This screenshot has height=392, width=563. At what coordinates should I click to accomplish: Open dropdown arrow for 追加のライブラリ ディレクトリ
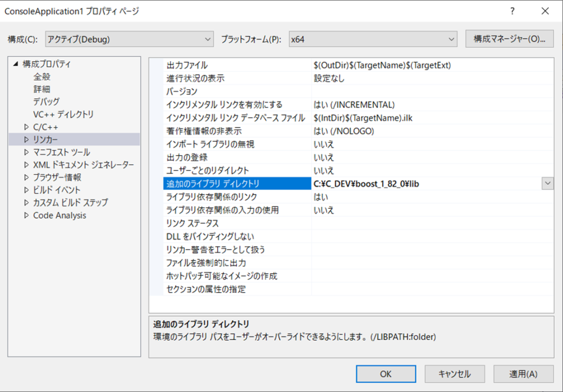click(x=548, y=184)
